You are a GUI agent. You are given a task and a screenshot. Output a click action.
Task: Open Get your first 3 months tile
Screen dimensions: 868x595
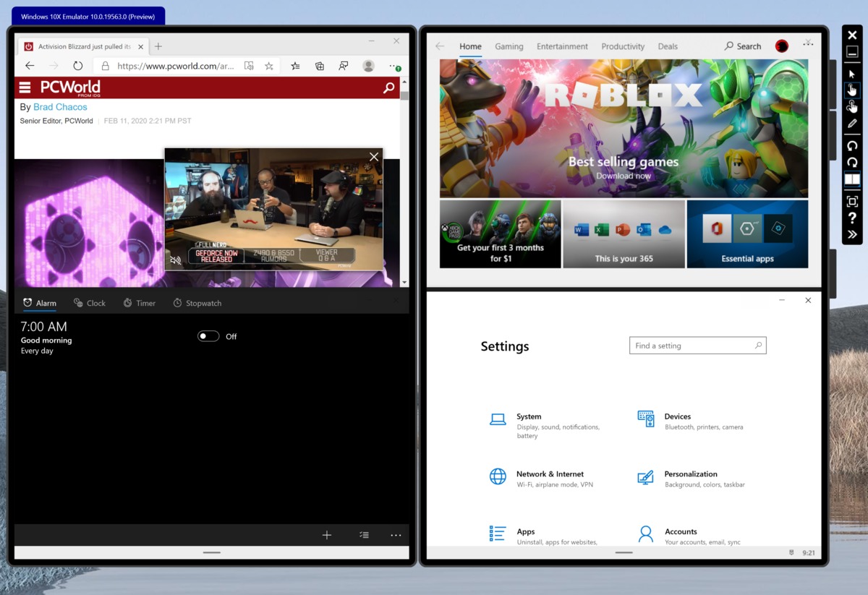(x=501, y=234)
